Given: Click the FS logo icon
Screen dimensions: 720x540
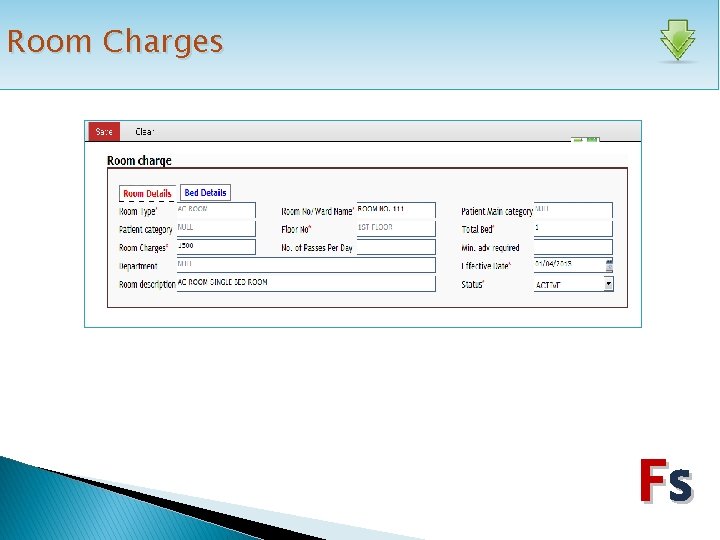Looking at the screenshot, I should click(667, 480).
